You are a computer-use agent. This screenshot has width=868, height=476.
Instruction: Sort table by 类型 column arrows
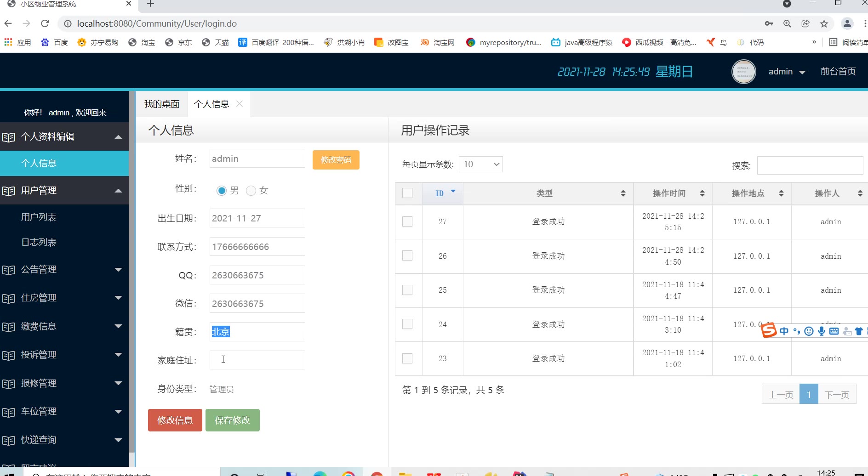pos(623,193)
